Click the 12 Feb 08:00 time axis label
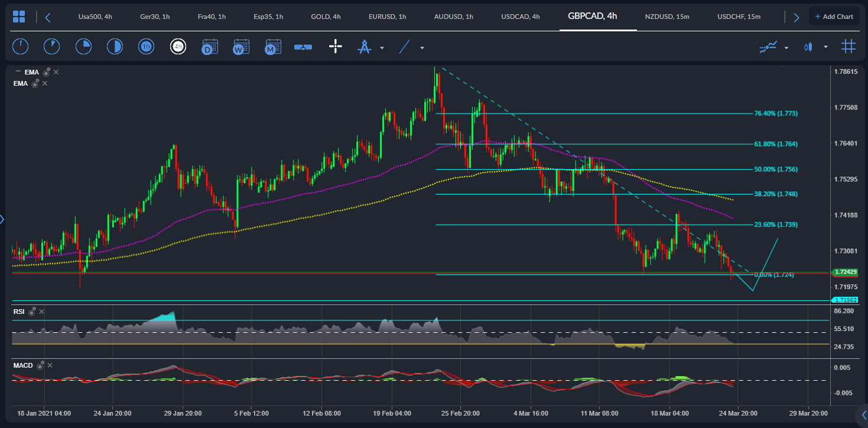This screenshot has width=868, height=428. click(321, 413)
